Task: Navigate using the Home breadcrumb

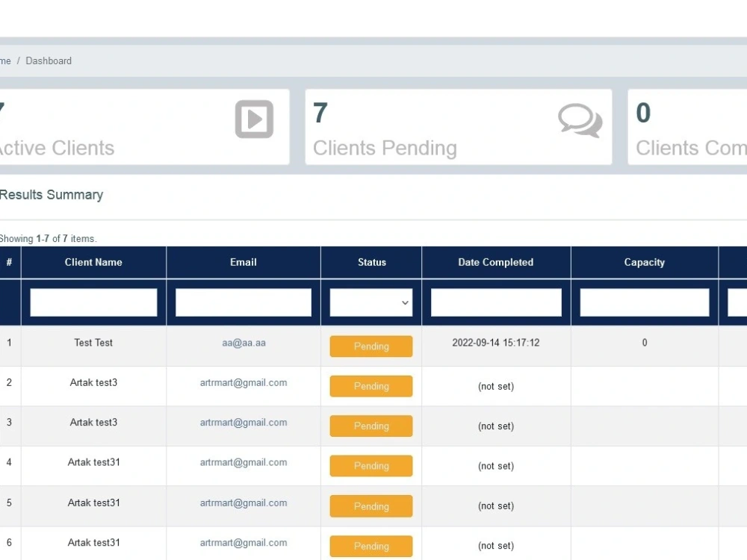Action: (x=2, y=60)
